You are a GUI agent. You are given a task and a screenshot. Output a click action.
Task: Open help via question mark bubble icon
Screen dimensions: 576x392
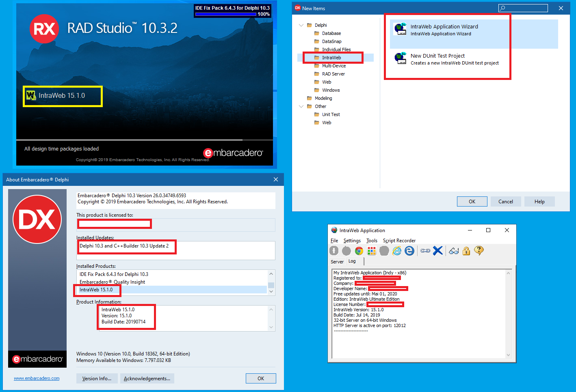point(479,251)
